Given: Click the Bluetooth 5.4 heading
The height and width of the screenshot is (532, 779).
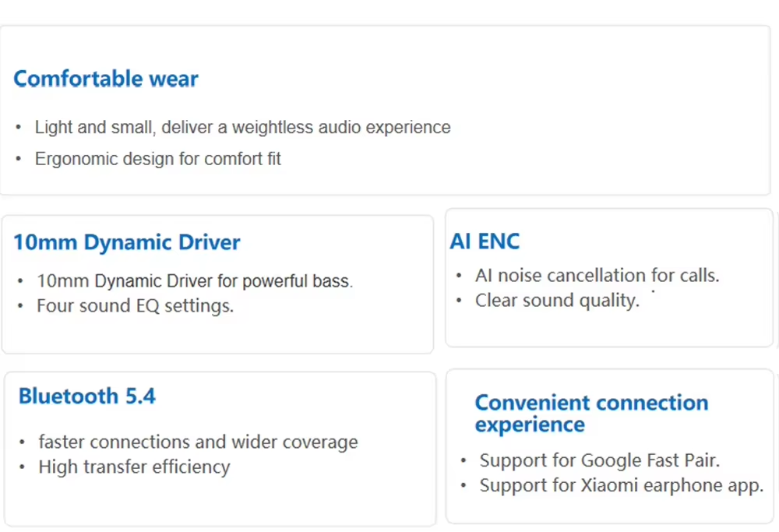Looking at the screenshot, I should pyautogui.click(x=87, y=396).
